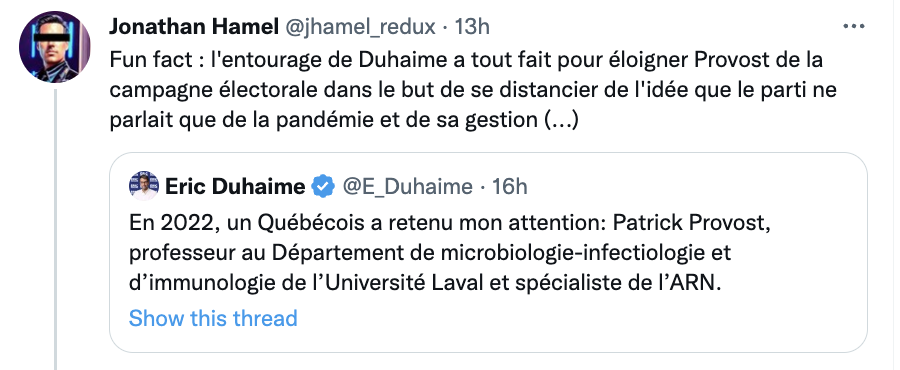This screenshot has width=900, height=370.
Task: Click the blue verified badge beside Eric Duhaime
Action: point(323,186)
